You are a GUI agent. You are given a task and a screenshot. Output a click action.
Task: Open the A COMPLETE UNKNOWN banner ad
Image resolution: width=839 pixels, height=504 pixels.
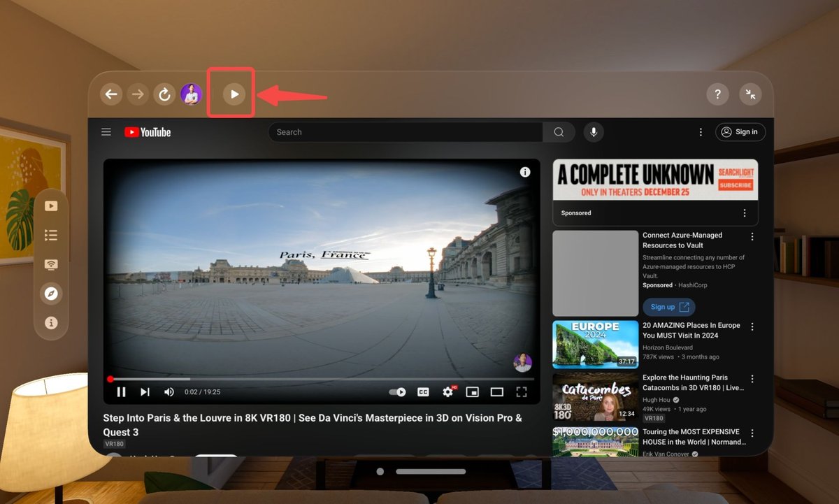point(655,180)
